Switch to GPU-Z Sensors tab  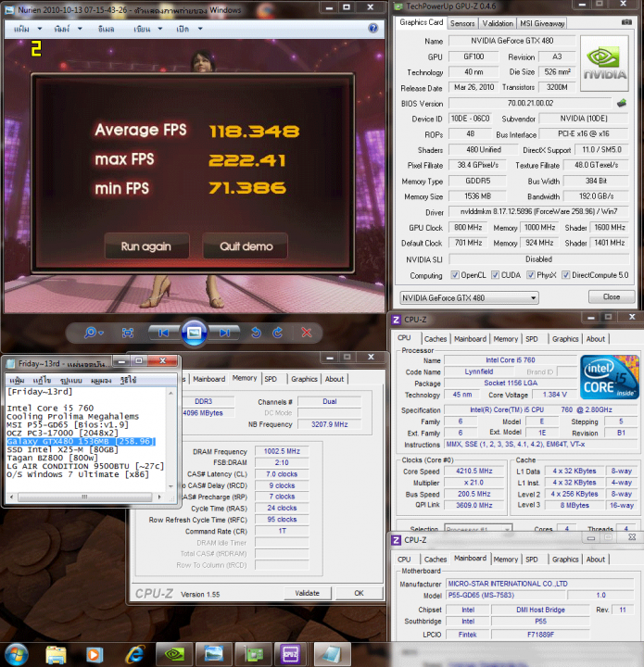coord(462,23)
